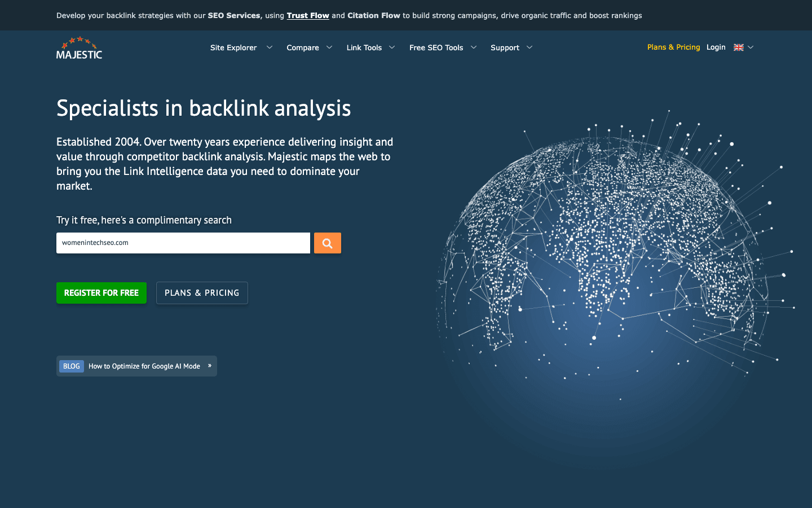Click the BLOG badge icon

[x=71, y=366]
